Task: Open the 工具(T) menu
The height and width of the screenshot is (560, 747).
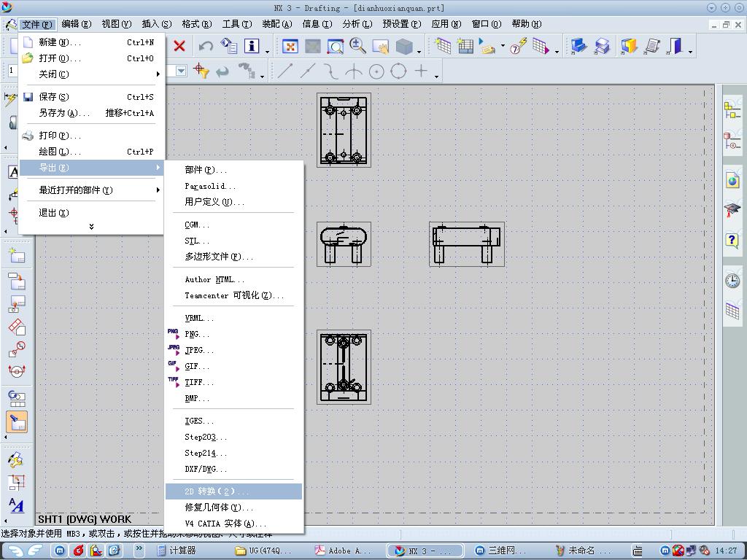Action: pyautogui.click(x=237, y=24)
